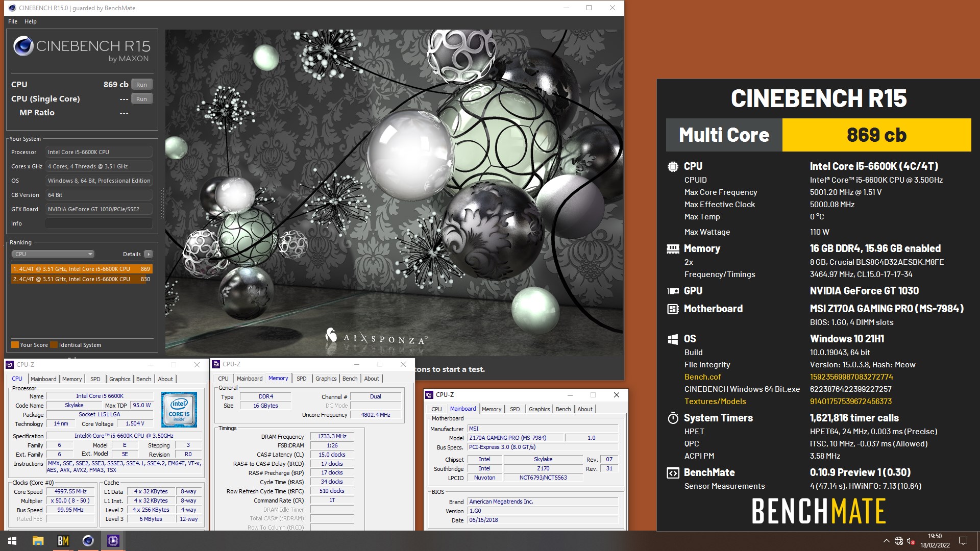Select SPD tab in middle CPU-Z window
Viewport: 980px width, 551px height.
(302, 379)
